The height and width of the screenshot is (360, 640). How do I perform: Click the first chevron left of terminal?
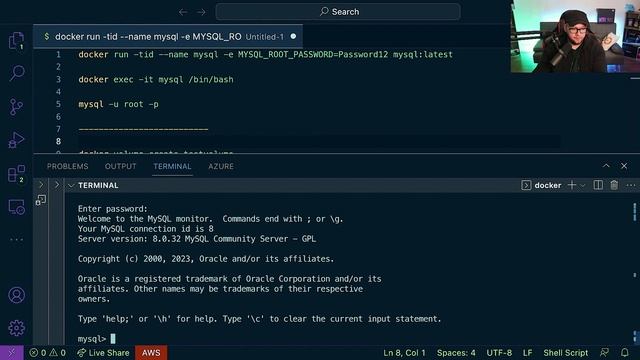41,185
